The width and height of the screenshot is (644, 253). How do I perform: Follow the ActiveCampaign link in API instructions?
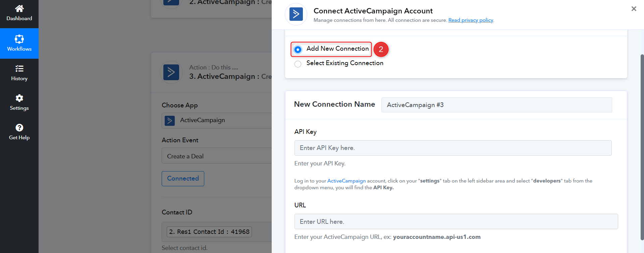[346, 181]
